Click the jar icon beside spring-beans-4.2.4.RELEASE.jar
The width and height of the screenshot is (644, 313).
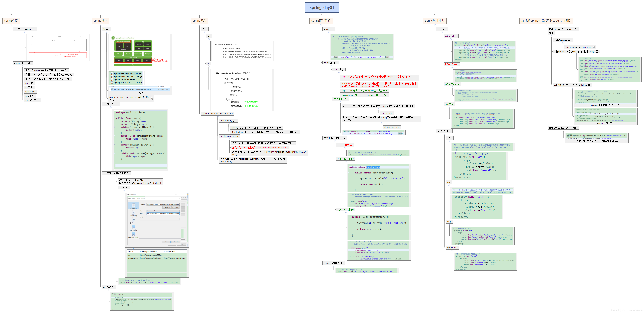pyautogui.click(x=112, y=74)
